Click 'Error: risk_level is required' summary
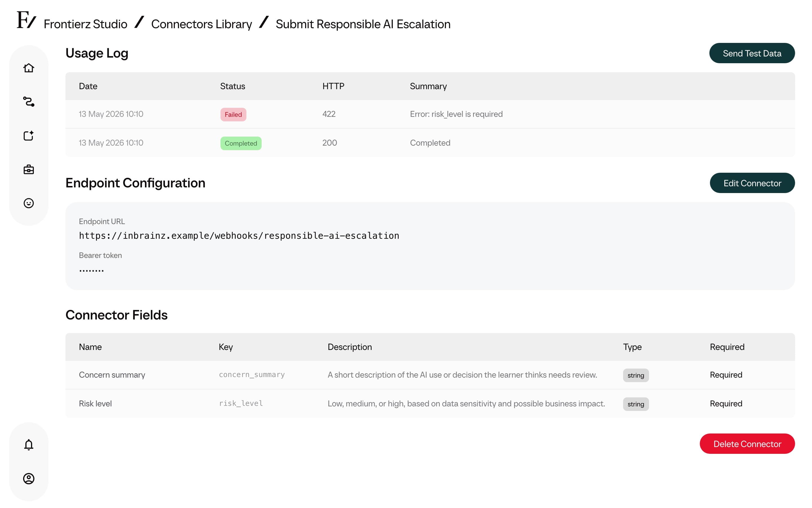The height and width of the screenshot is (508, 812). (x=456, y=114)
